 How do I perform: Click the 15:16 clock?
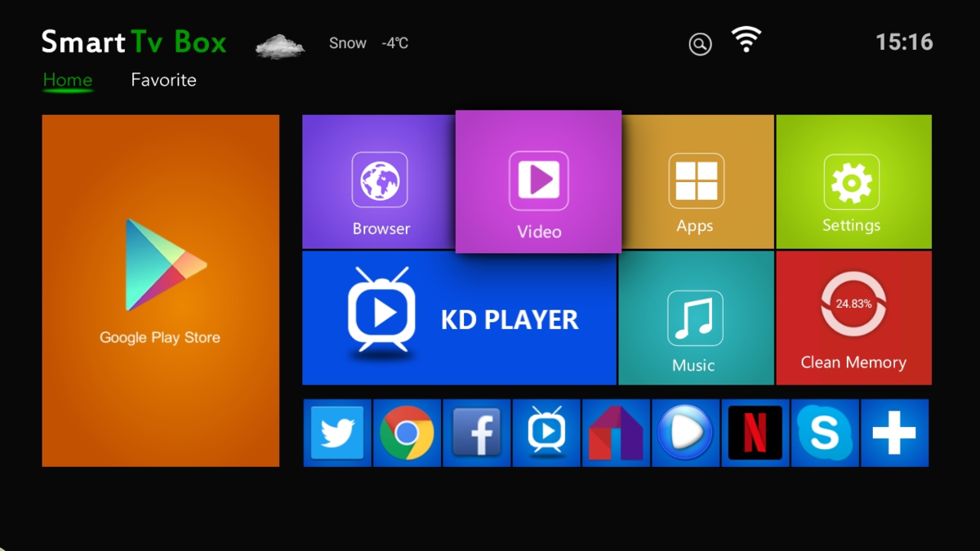(x=904, y=42)
